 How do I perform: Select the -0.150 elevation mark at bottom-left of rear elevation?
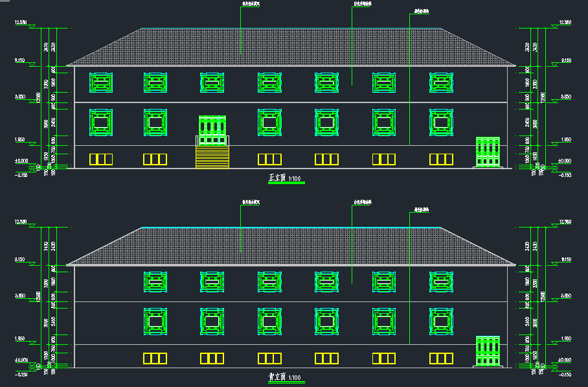click(x=21, y=374)
